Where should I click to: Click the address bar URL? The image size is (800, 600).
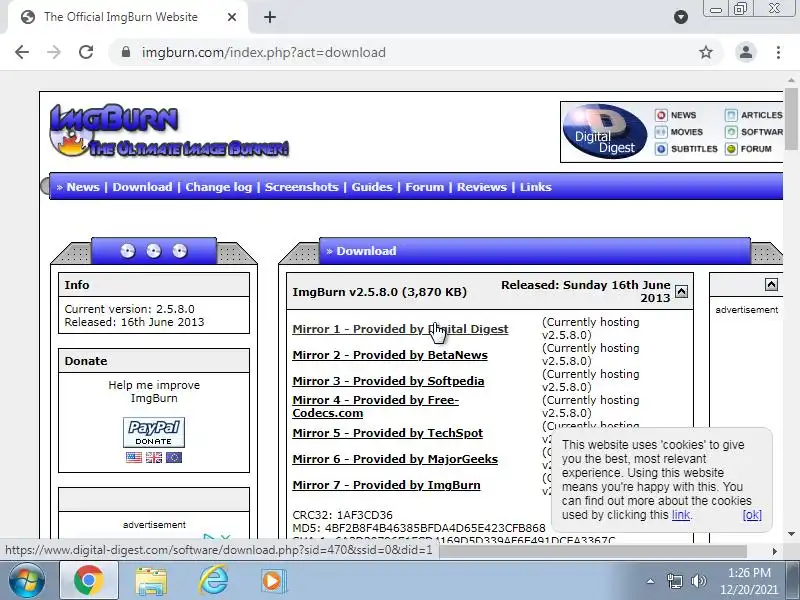coord(263,53)
